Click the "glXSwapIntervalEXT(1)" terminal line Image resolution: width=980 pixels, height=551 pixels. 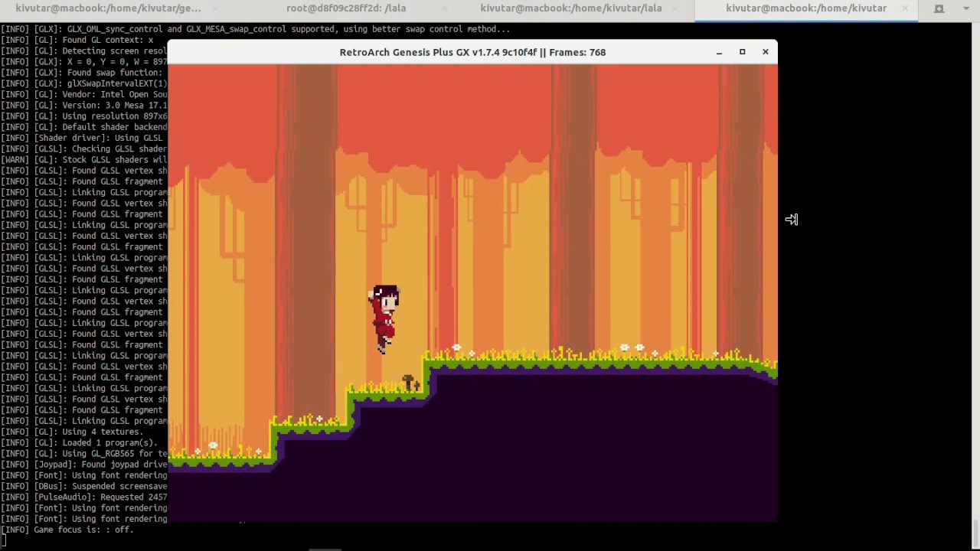(83, 83)
